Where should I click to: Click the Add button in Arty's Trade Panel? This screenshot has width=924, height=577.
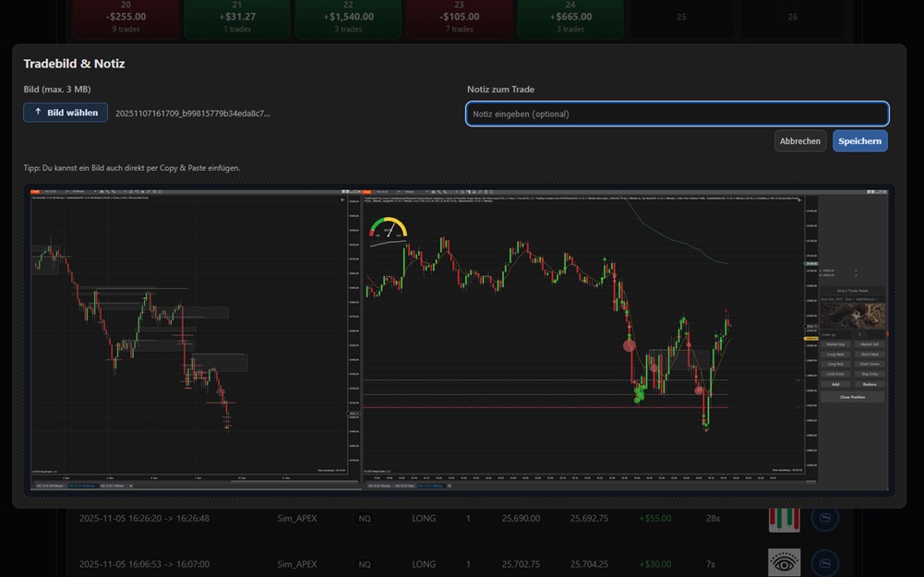(x=836, y=384)
